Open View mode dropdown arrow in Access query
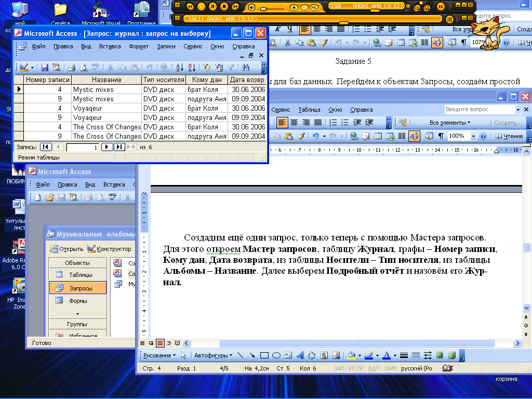Screen dimensions: 532x399 pyautogui.click(x=33, y=68)
